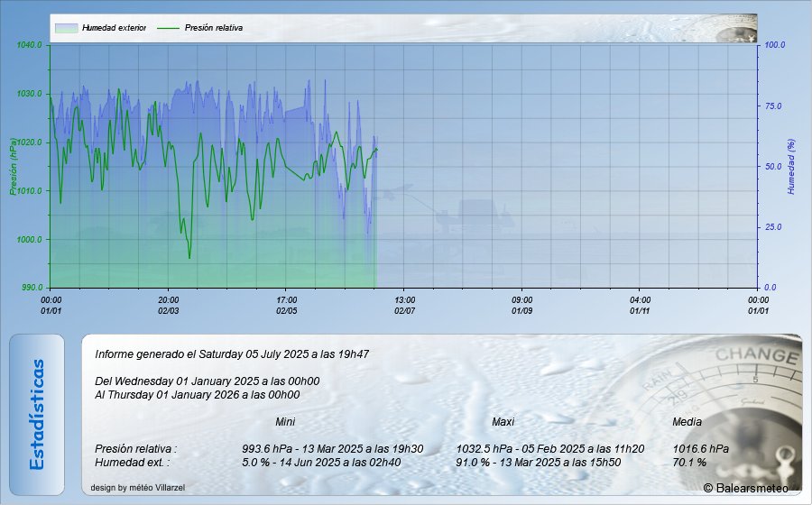Click the 'Informe generado el Saturday 05 July 2025' line

[x=232, y=354]
